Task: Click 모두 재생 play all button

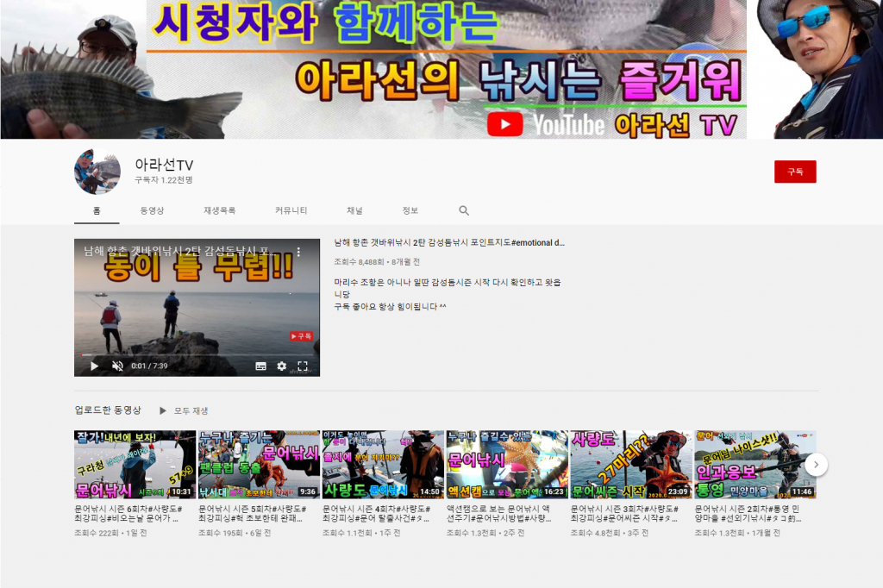Action: coord(183,410)
